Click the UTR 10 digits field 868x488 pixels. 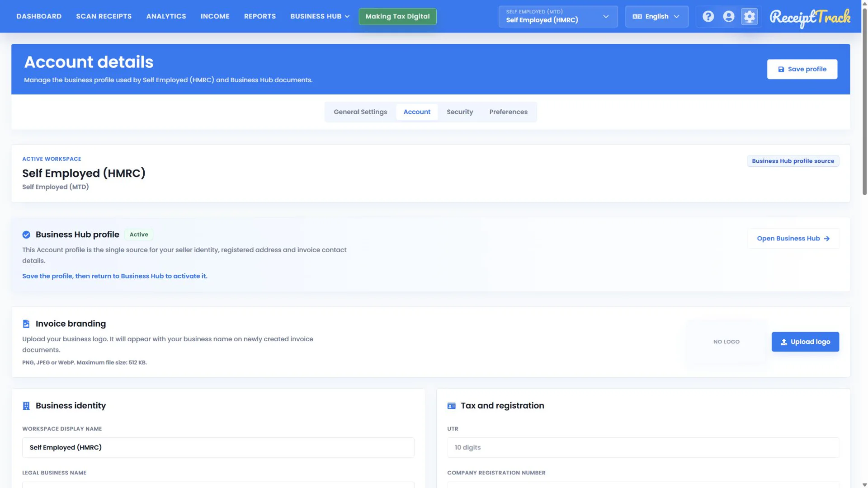[x=643, y=447]
